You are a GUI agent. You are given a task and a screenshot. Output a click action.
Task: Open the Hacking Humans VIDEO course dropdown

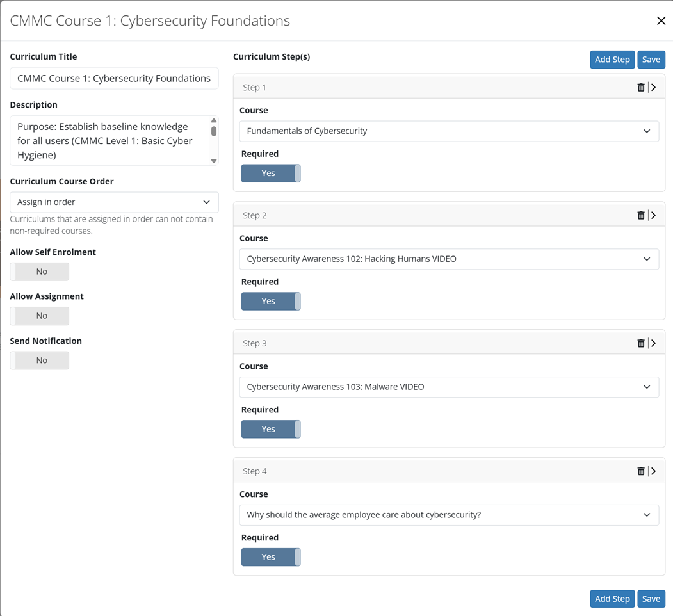(449, 259)
